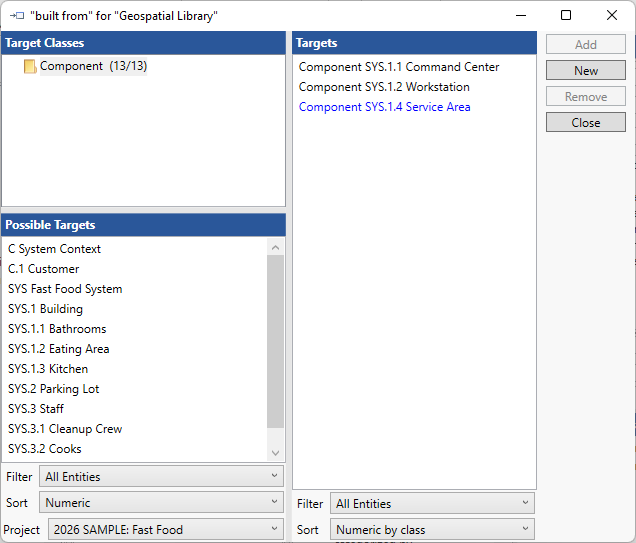Click the Close button
Screen dimensions: 636x543
[x=586, y=123]
